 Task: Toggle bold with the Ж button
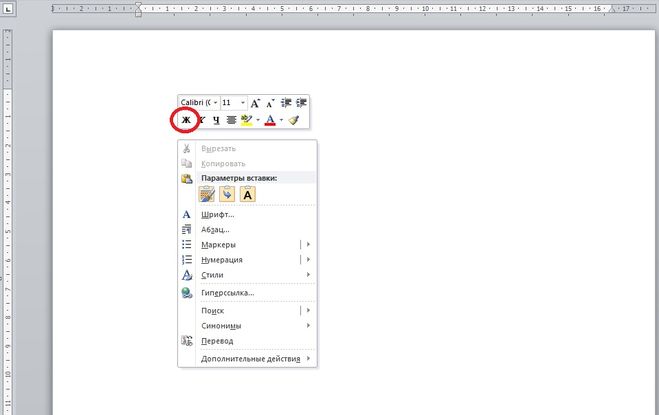pyautogui.click(x=186, y=120)
